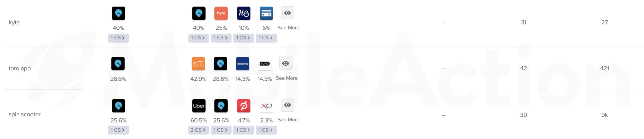Open the red Peloton app icon

tap(244, 106)
